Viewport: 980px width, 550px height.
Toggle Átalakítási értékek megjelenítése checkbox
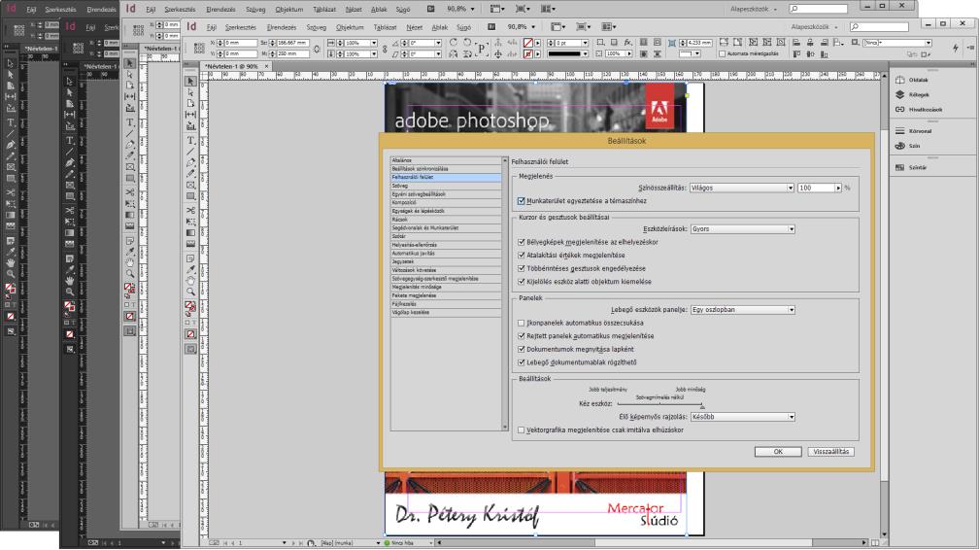pos(522,255)
